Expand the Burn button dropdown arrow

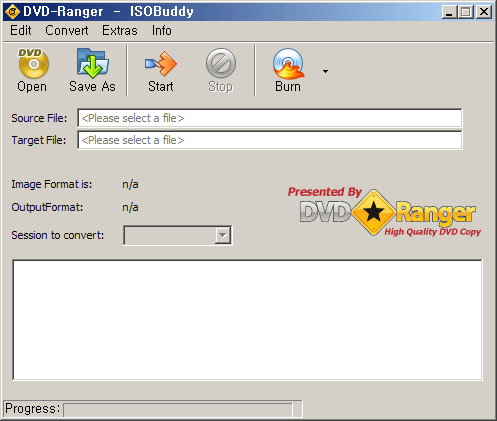point(325,71)
